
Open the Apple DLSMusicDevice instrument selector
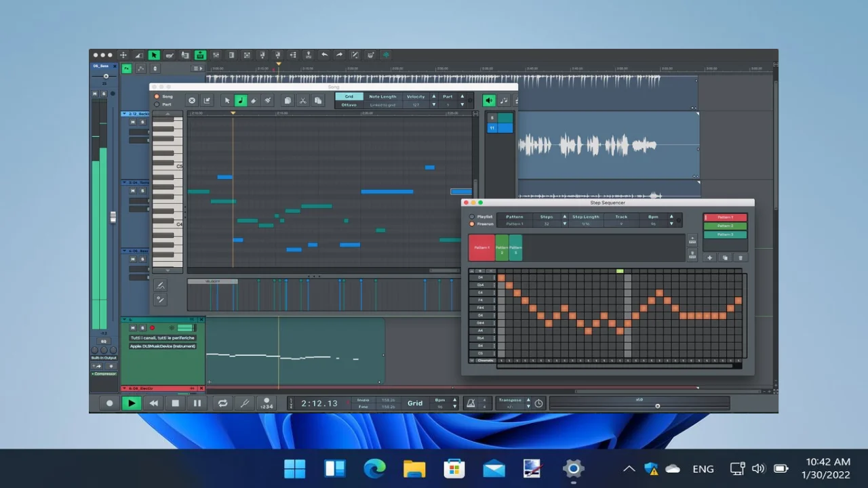(x=163, y=346)
